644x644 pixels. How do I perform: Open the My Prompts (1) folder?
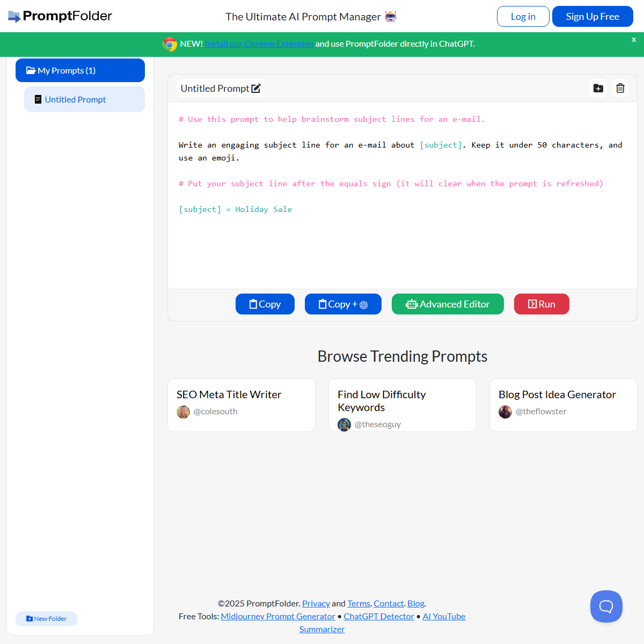tap(80, 70)
